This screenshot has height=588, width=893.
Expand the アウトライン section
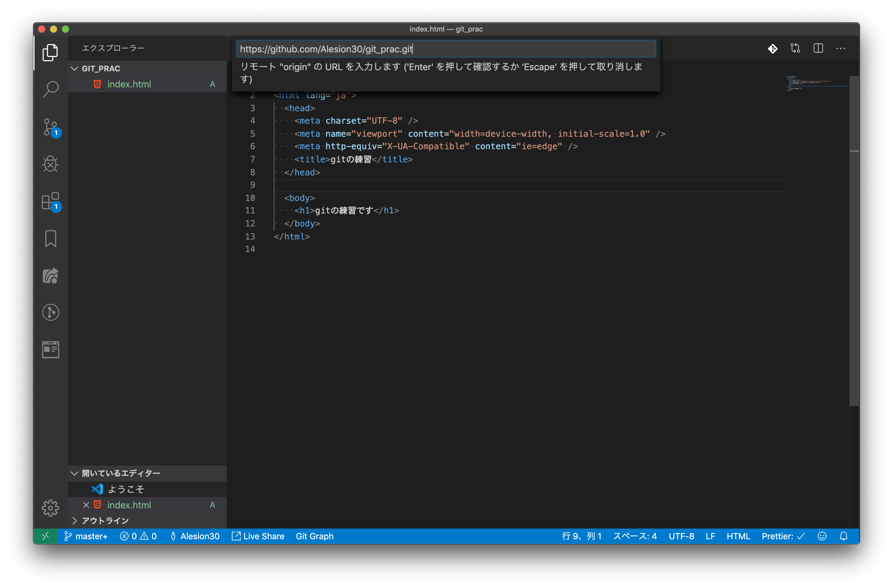[x=148, y=521]
